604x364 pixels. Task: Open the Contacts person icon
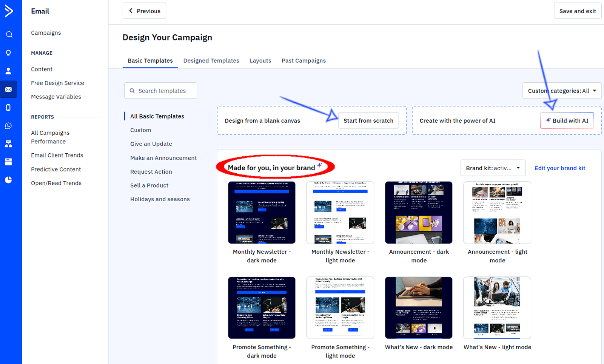pos(9,71)
